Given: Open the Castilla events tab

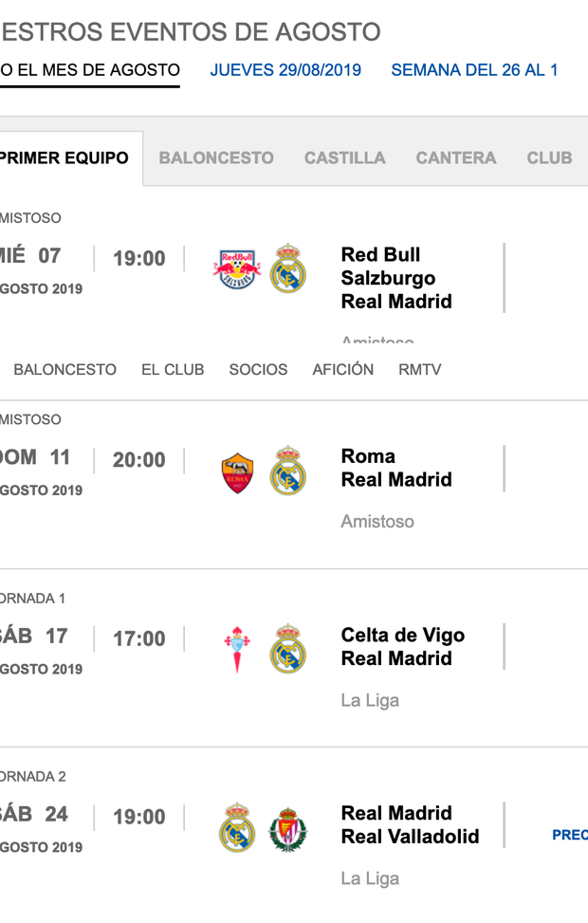Looking at the screenshot, I should pos(344,158).
